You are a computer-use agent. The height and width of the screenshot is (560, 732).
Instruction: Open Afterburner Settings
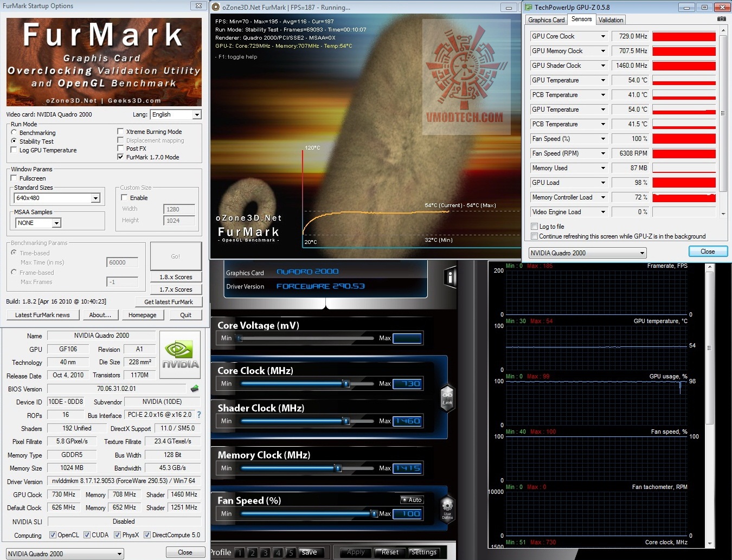pos(423,552)
